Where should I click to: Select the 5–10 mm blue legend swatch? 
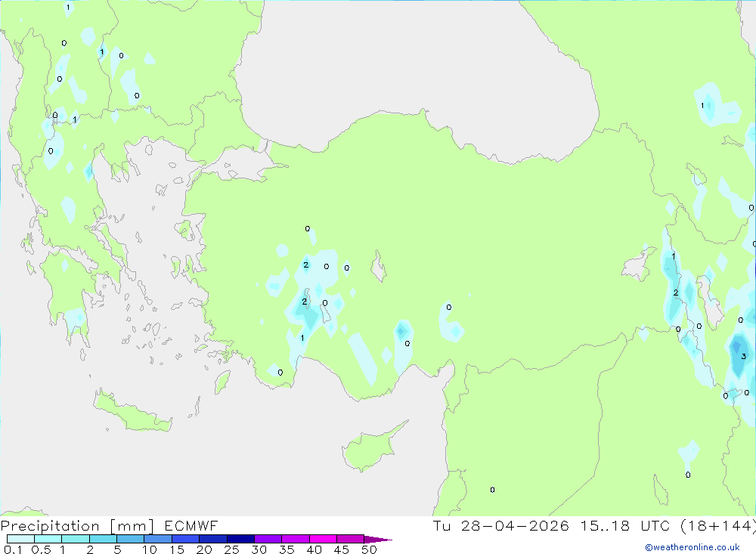pyautogui.click(x=130, y=539)
